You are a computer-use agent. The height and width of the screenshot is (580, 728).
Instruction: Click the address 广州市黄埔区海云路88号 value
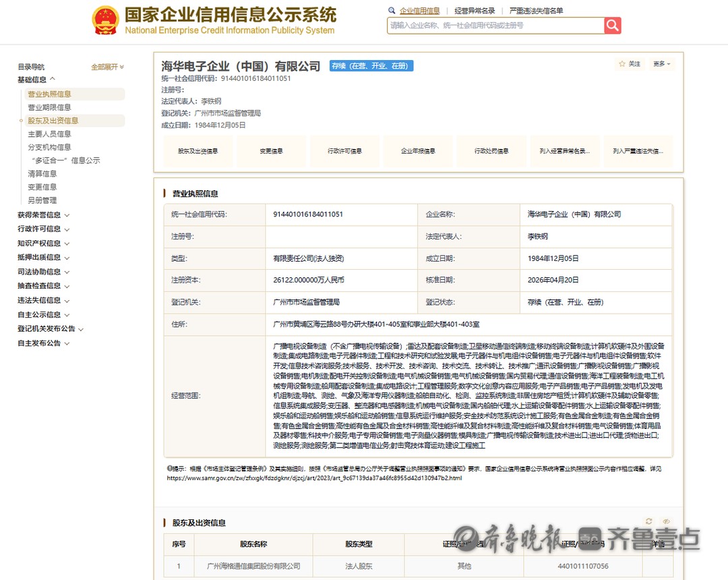[376, 324]
